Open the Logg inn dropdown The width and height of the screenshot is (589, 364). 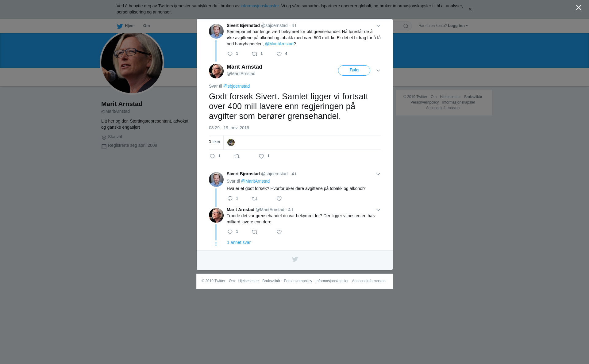(457, 26)
